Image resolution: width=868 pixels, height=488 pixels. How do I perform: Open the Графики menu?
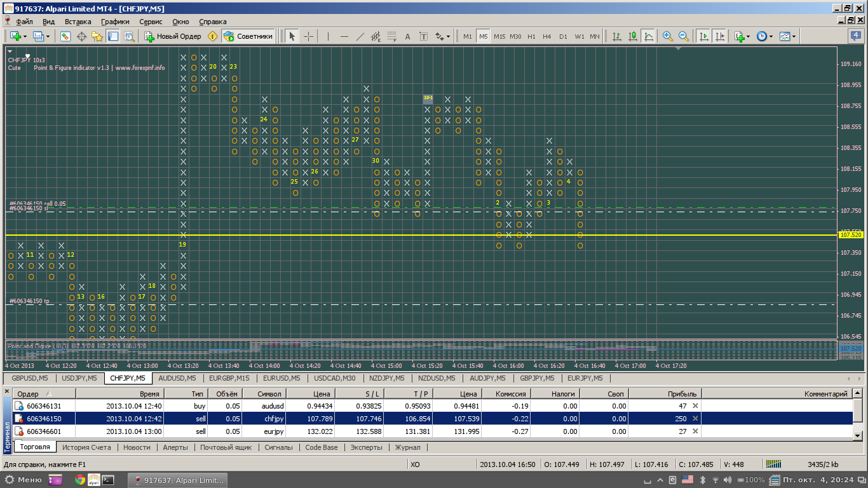115,22
